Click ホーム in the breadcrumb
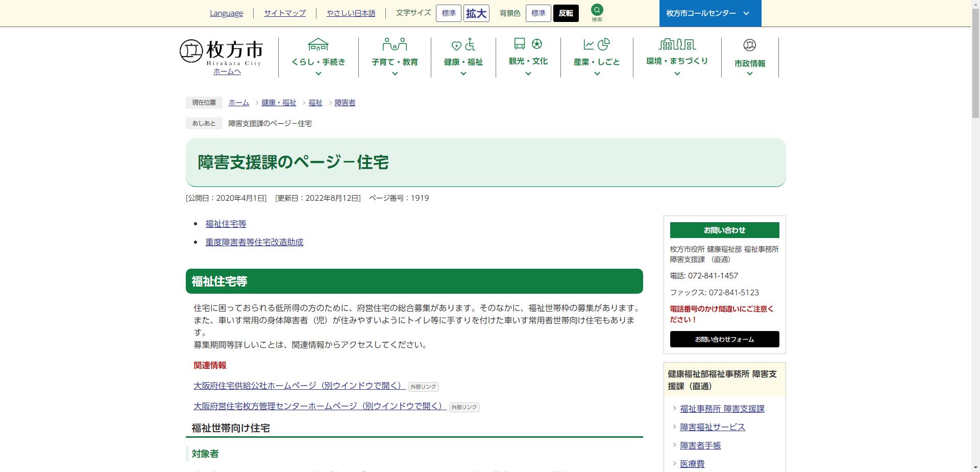The image size is (980, 472). click(238, 103)
